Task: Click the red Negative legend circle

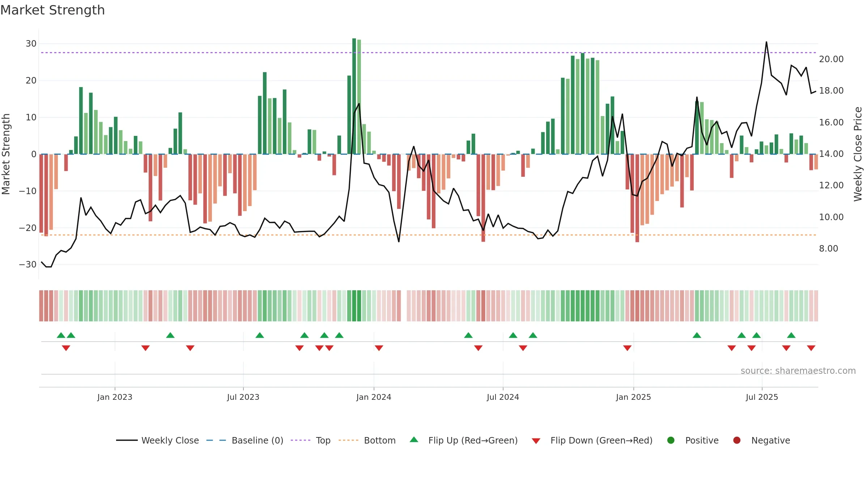Action: [737, 440]
